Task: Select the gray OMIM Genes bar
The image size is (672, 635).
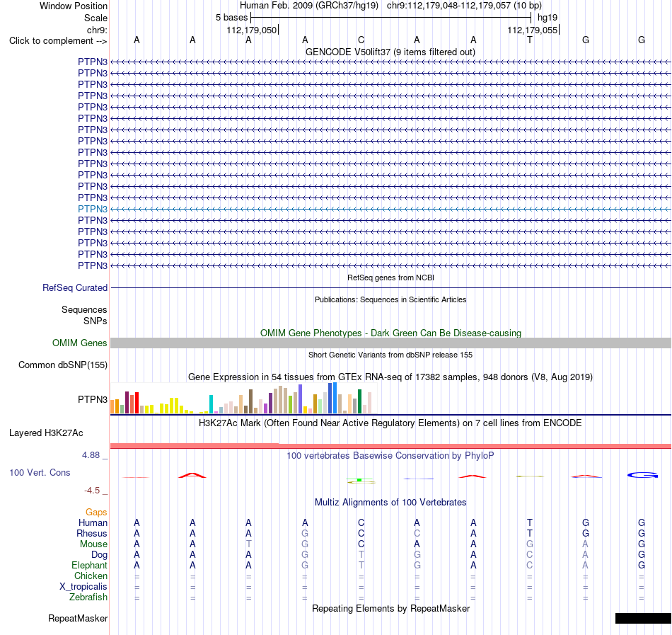Action: [x=391, y=343]
